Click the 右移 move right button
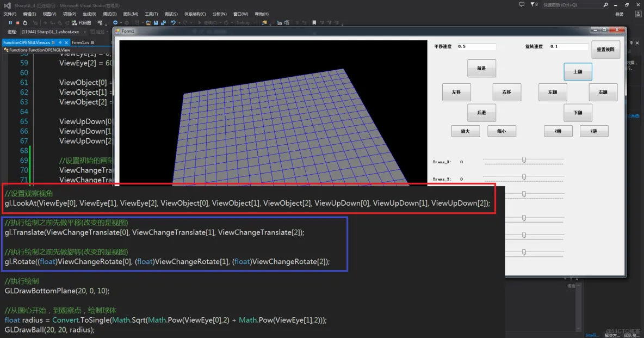The image size is (644, 338). (506, 92)
